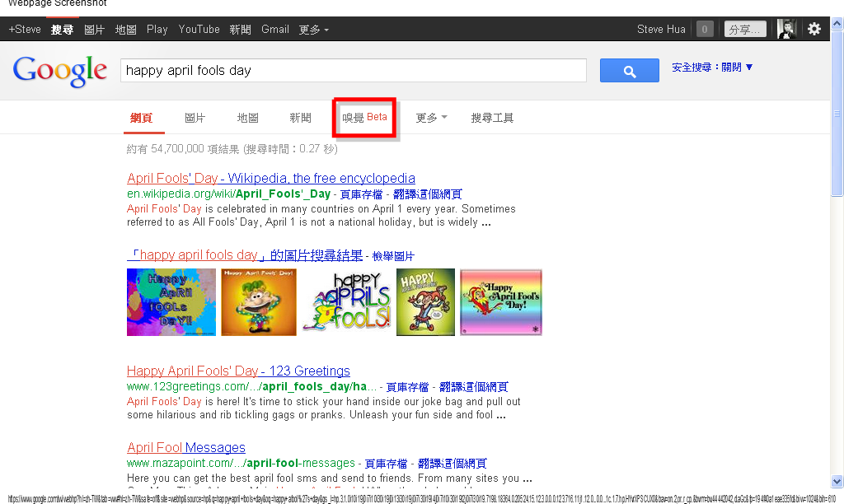The image size is (844, 504).
Task: Click 頁庫存檔 for the 123greetings result
Action: point(407,387)
